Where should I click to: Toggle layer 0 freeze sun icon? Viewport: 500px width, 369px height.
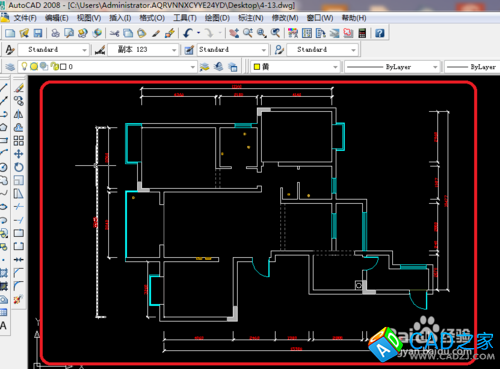point(34,67)
